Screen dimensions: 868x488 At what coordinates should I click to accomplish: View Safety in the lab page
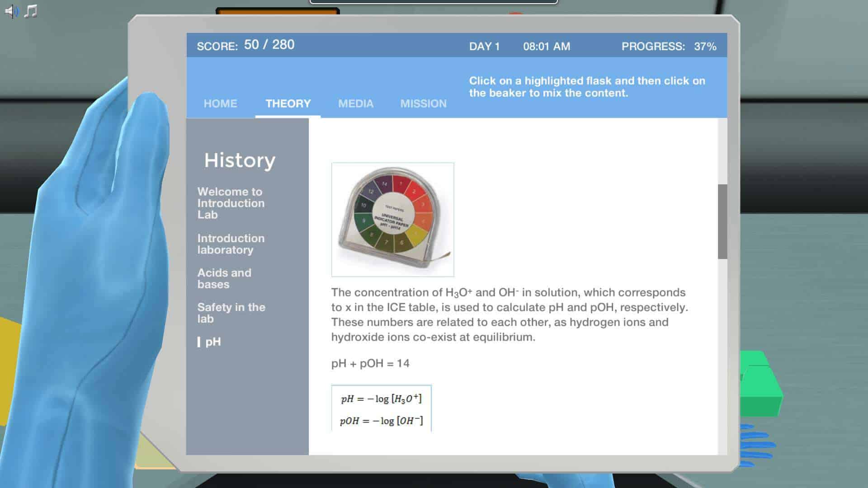[231, 313]
